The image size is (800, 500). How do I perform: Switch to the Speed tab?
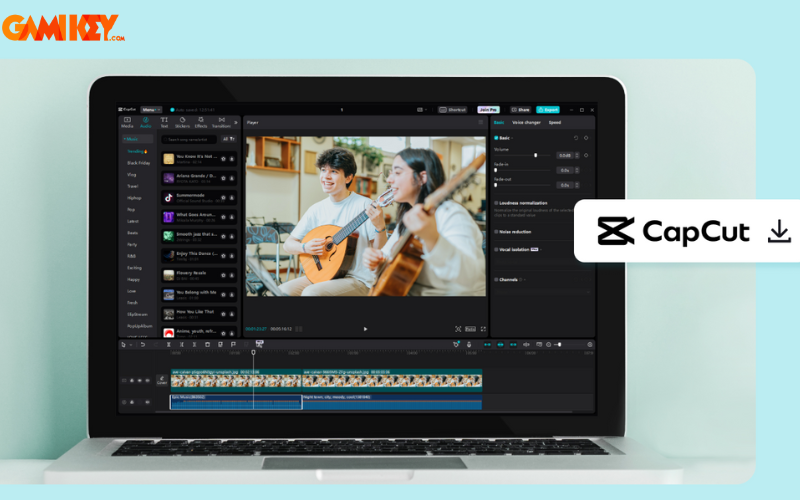coord(555,122)
